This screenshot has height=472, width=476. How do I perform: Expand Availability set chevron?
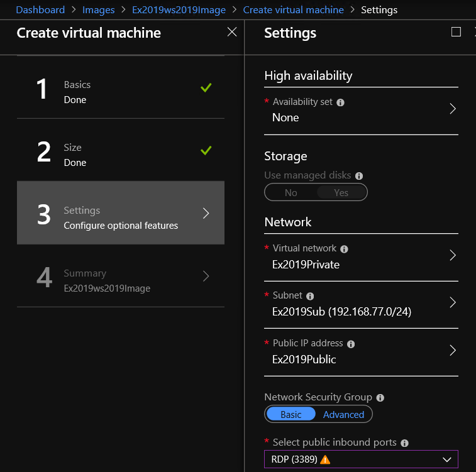(453, 109)
